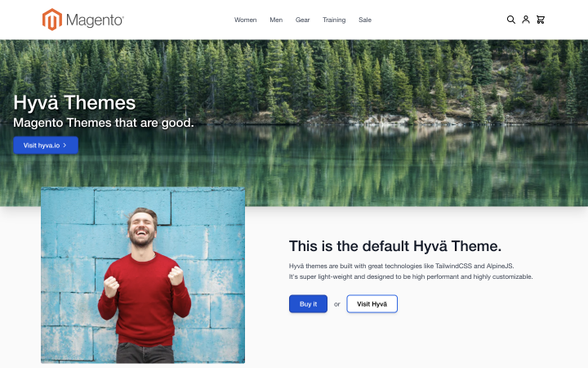Open the search magnifier icon

click(510, 20)
